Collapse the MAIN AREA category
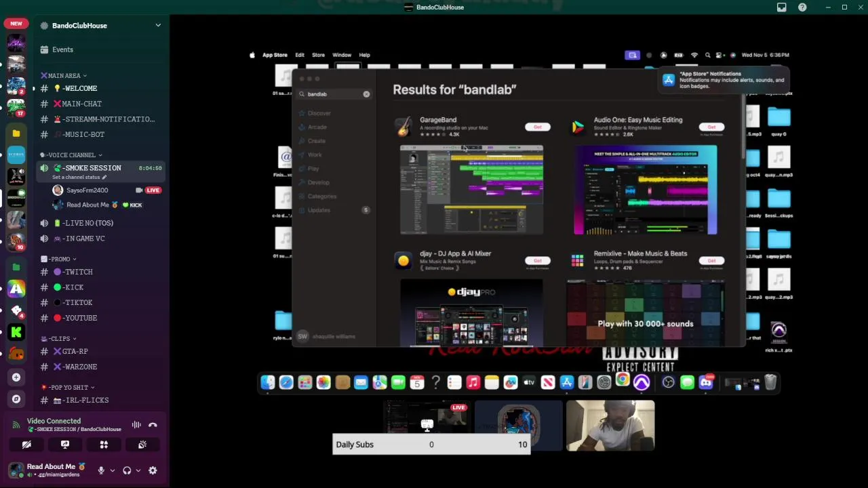This screenshot has width=868, height=488. pyautogui.click(x=64, y=76)
